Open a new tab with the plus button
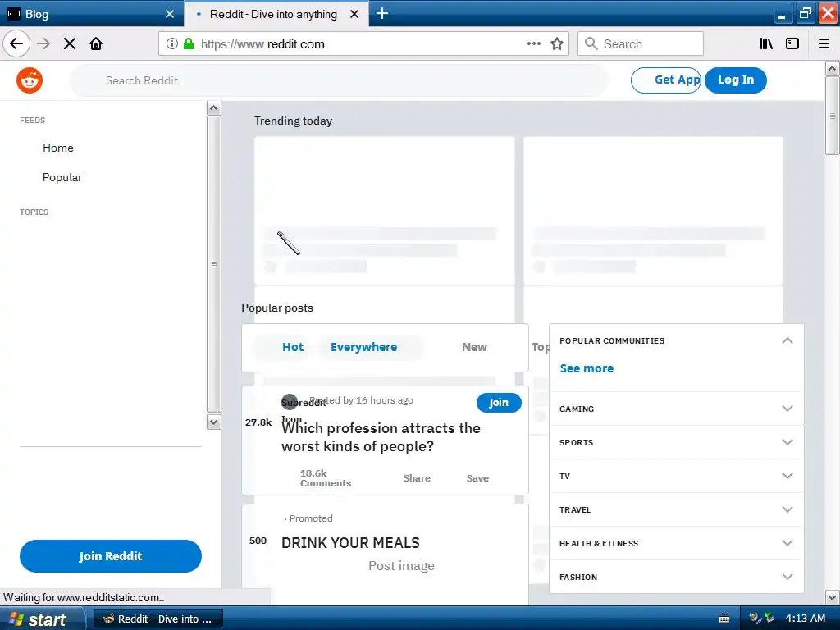Image resolution: width=840 pixels, height=630 pixels. coord(382,13)
